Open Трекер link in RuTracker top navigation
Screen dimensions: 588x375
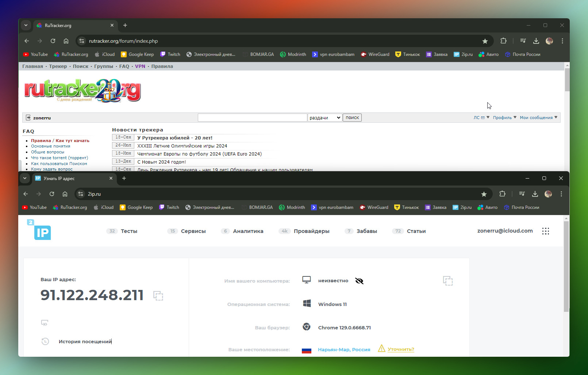pos(58,66)
